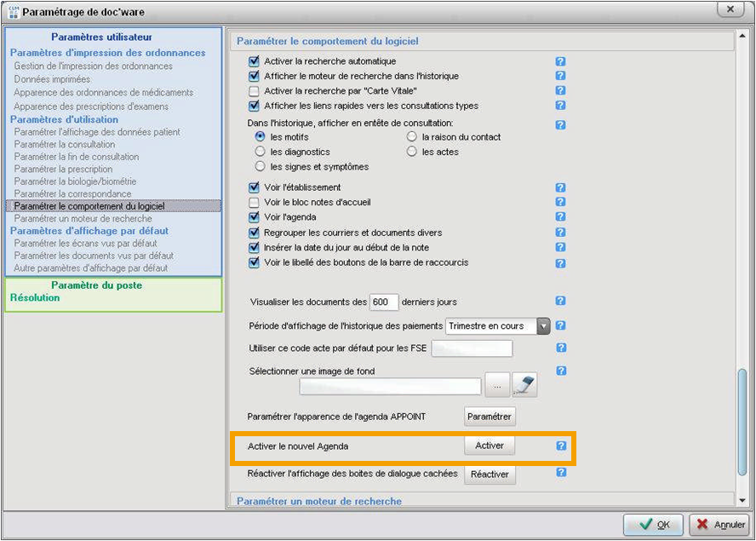The image size is (756, 541).
Task: Click help icon for Voir l'établissement
Action: [561, 187]
